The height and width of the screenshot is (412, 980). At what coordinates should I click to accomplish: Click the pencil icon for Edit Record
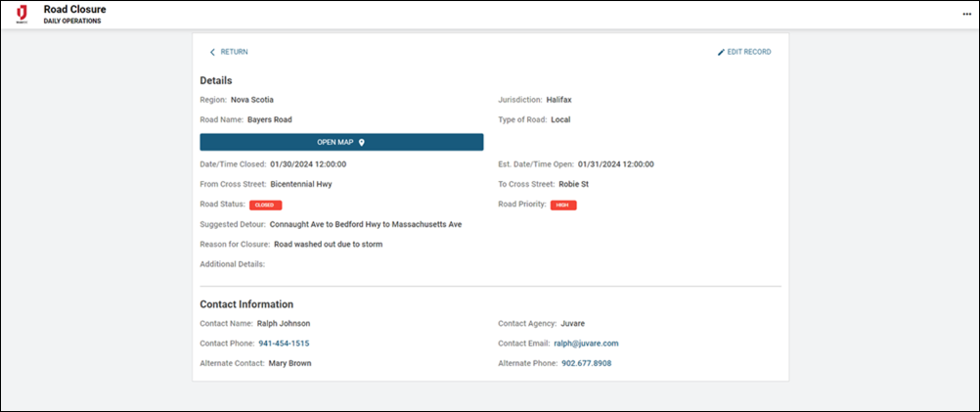click(721, 52)
